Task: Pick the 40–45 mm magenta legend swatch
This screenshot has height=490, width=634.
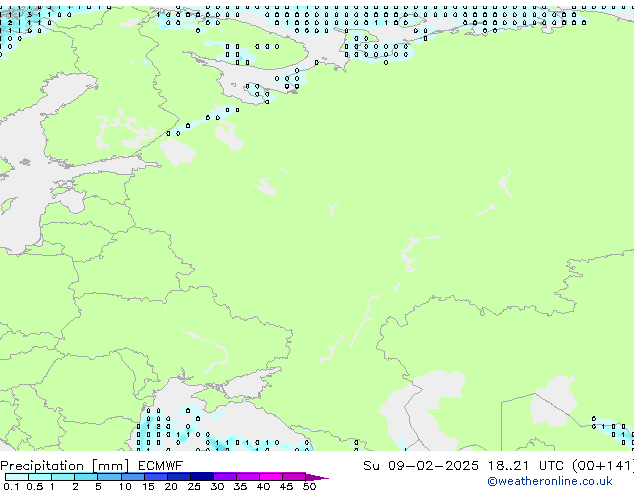Action: tap(271, 477)
